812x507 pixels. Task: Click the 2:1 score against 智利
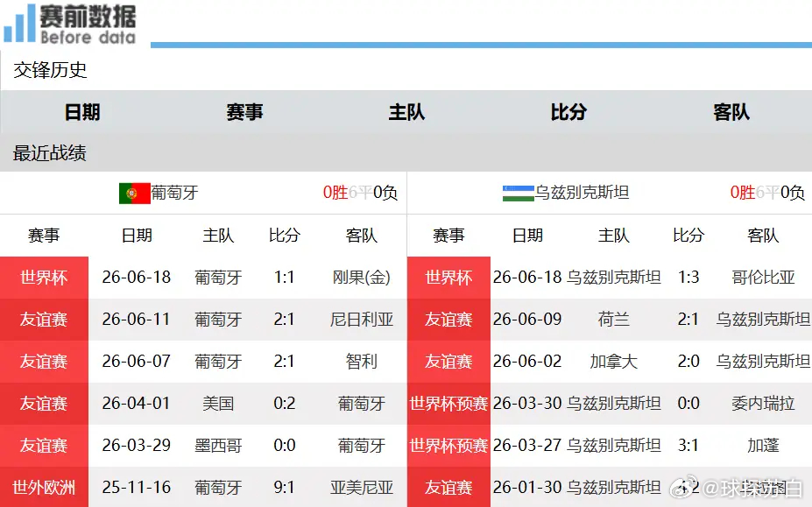click(x=285, y=362)
